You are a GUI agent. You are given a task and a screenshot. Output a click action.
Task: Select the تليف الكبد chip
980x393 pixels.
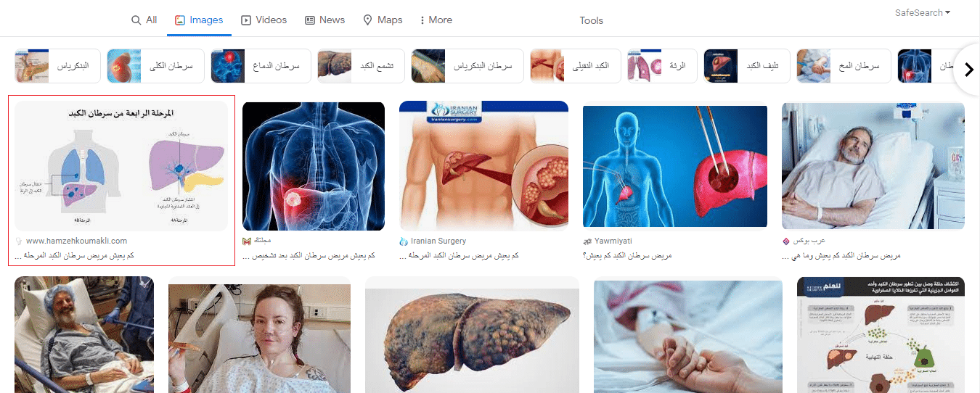point(746,66)
